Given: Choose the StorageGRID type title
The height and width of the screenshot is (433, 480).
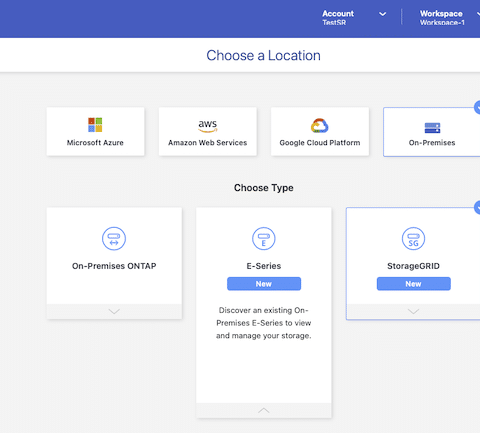Looking at the screenshot, I should [413, 266].
